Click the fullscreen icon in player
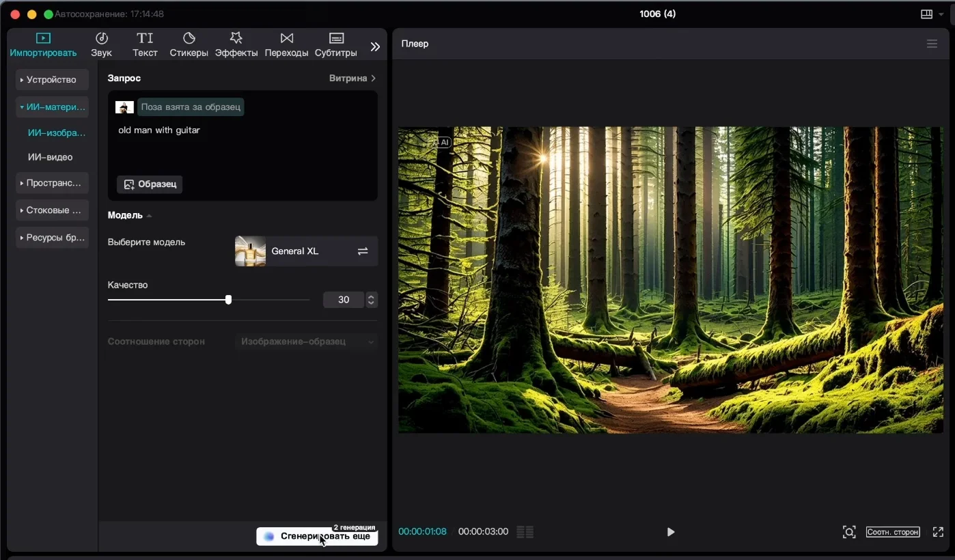The width and height of the screenshot is (955, 560). click(938, 532)
